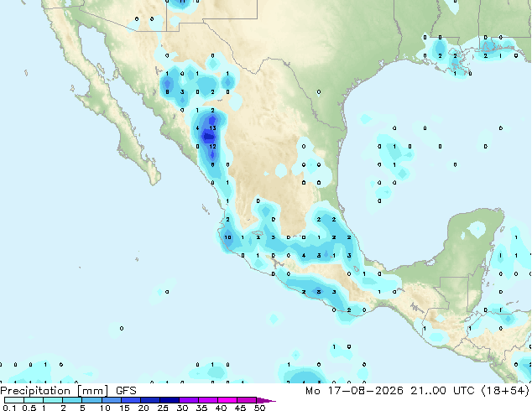Image resolution: width=532 pixels, height=411 pixels.
Task: Pick the 40–45 mm magenta legend box
Action: coord(227,400)
